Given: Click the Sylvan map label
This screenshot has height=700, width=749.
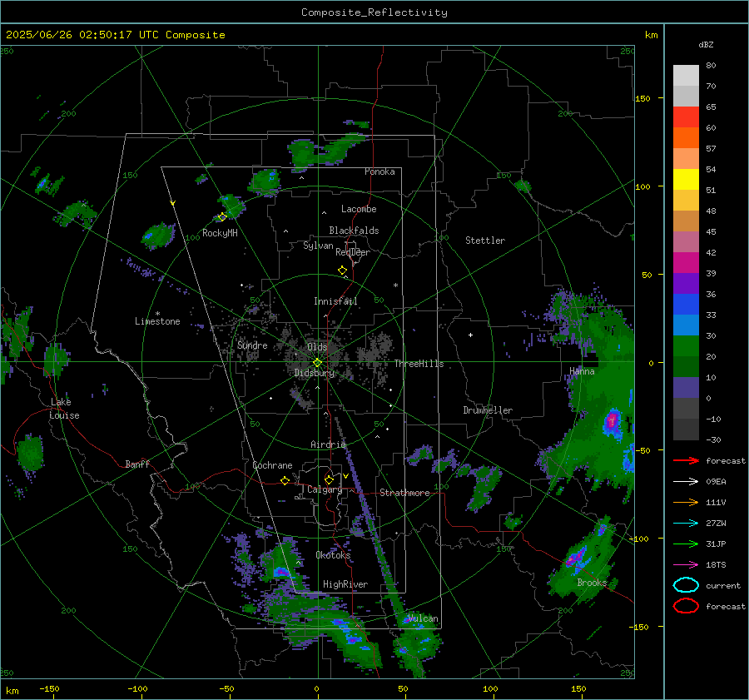Looking at the screenshot, I should (x=318, y=246).
